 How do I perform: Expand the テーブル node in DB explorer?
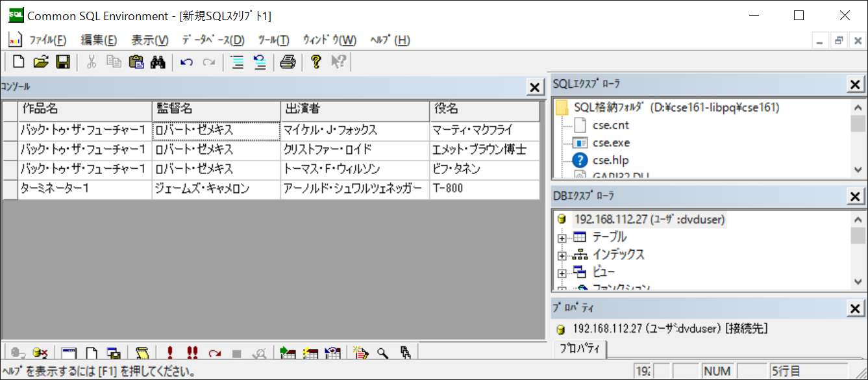coord(562,238)
